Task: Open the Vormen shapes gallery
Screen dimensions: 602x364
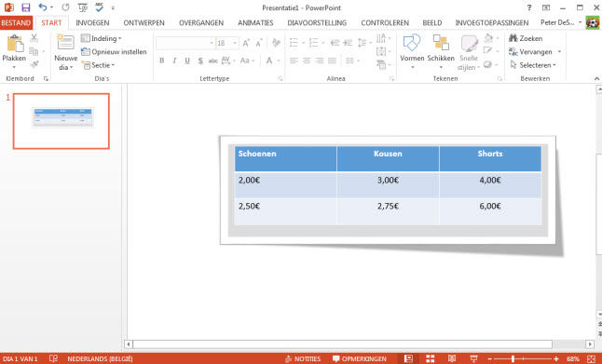Action: (412, 52)
